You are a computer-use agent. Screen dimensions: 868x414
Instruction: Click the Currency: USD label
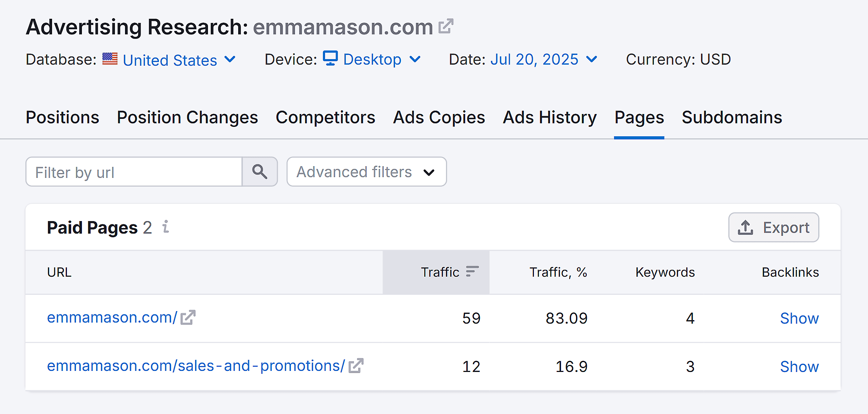678,59
